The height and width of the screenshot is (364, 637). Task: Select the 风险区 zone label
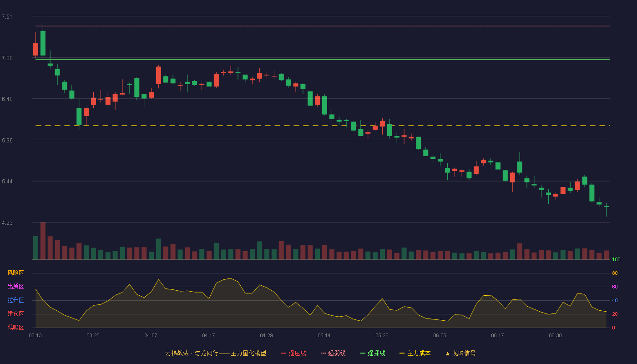click(15, 273)
